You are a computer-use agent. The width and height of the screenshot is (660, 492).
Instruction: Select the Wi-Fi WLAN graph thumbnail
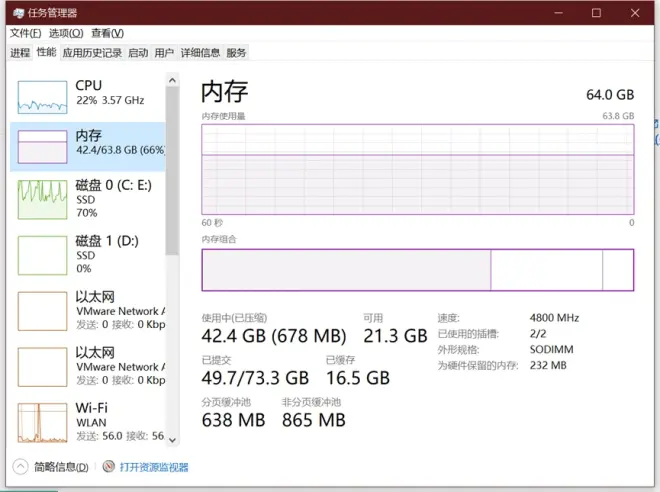click(x=41, y=422)
